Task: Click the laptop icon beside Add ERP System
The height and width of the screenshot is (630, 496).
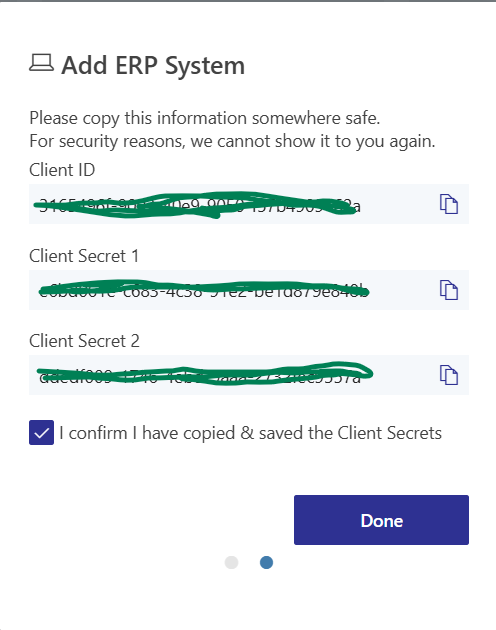Action: [x=41, y=63]
